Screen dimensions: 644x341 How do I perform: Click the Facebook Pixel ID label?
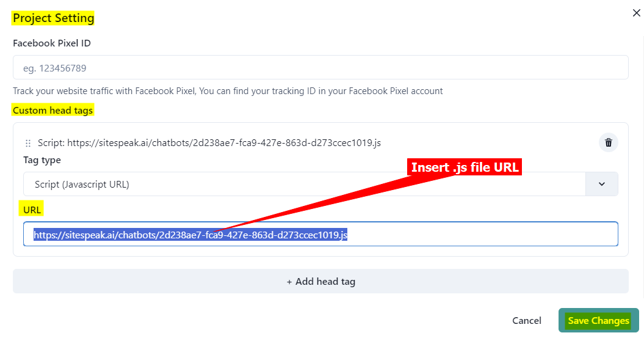click(x=52, y=43)
